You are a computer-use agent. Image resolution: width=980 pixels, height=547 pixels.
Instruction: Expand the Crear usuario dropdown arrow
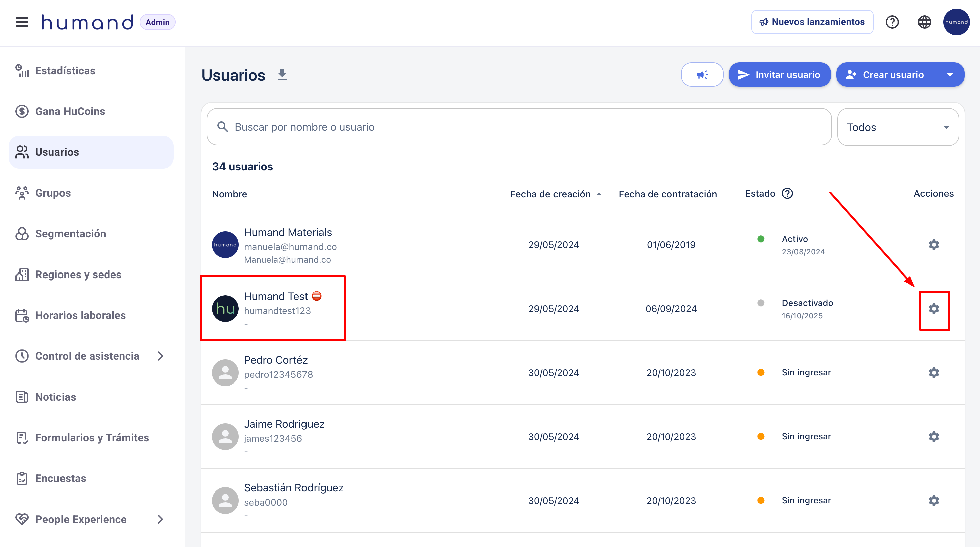950,75
